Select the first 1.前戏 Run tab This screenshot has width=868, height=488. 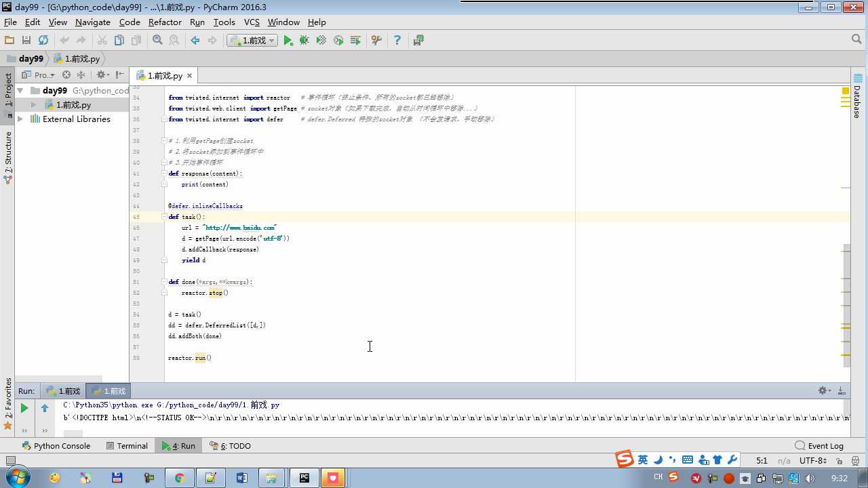(63, 391)
